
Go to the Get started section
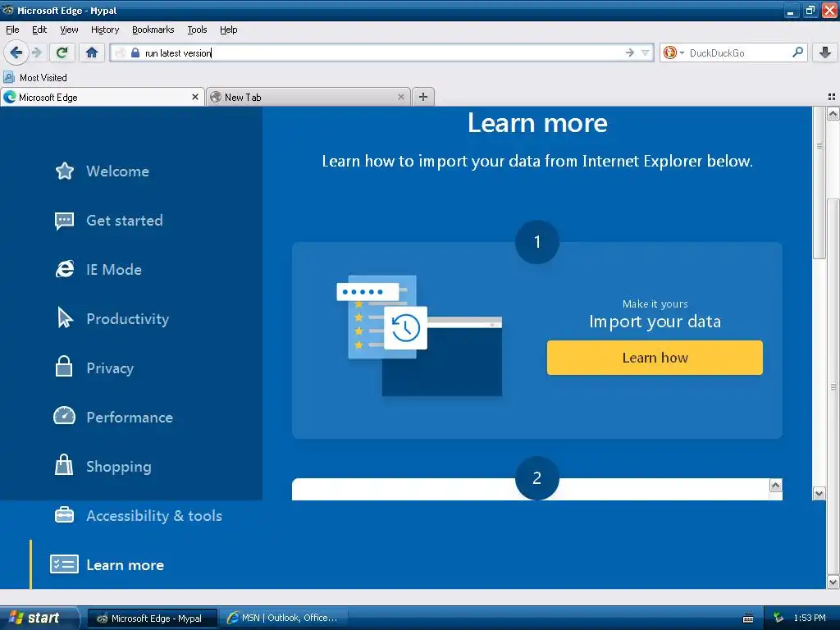[125, 220]
